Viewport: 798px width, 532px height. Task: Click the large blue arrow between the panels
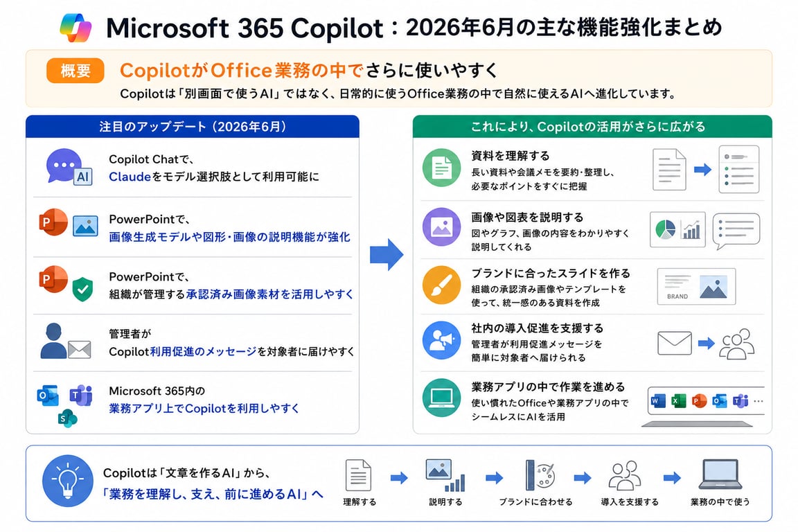[x=387, y=254]
